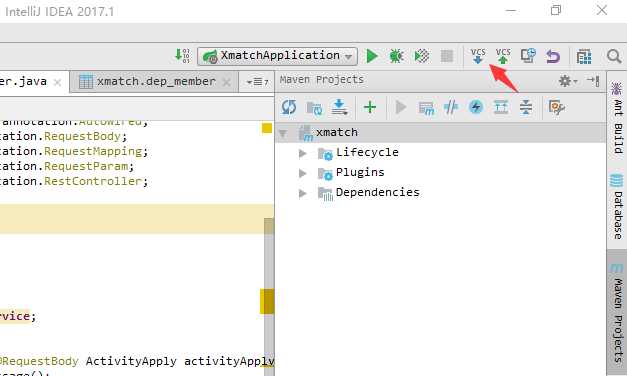Viewport: 627px width, 376px height.
Task: Select the er.java editor tab
Action: (x=23, y=82)
